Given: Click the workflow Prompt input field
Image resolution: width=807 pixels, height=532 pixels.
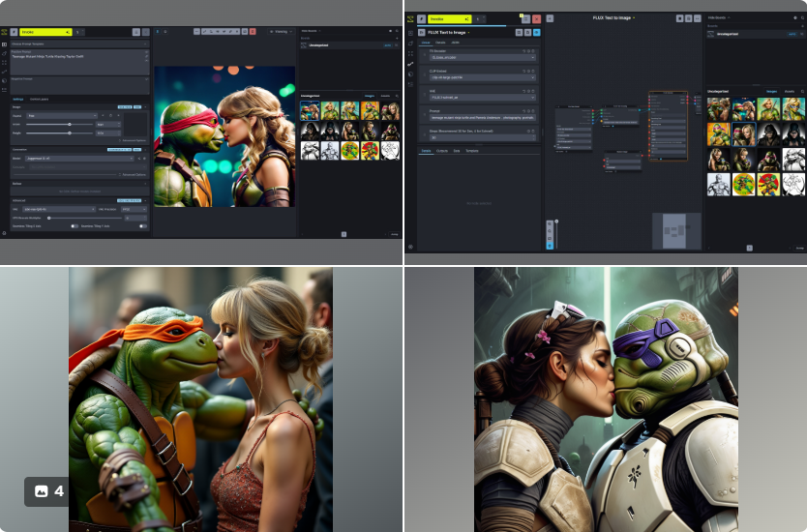Looking at the screenshot, I should click(x=483, y=118).
